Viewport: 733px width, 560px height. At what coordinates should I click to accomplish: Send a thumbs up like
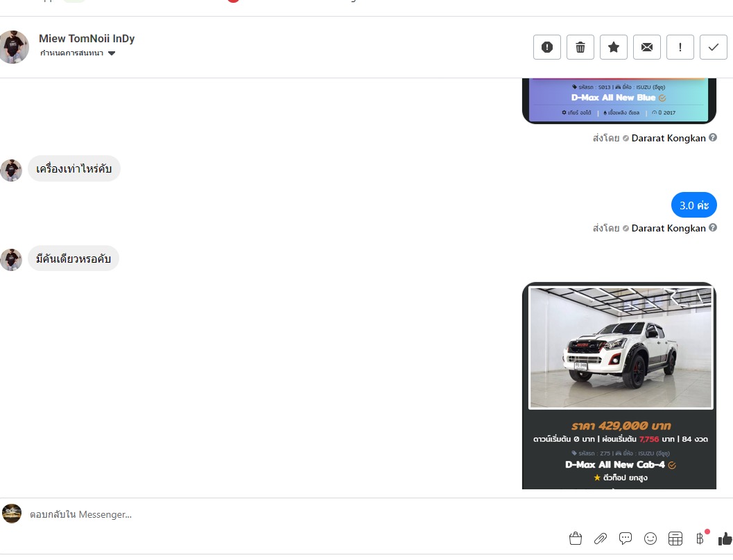point(725,539)
